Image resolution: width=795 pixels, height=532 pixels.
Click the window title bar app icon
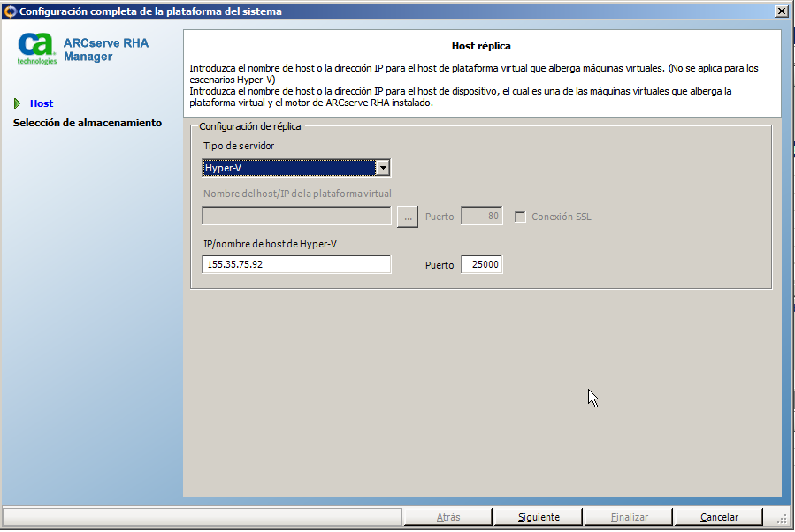point(10,11)
